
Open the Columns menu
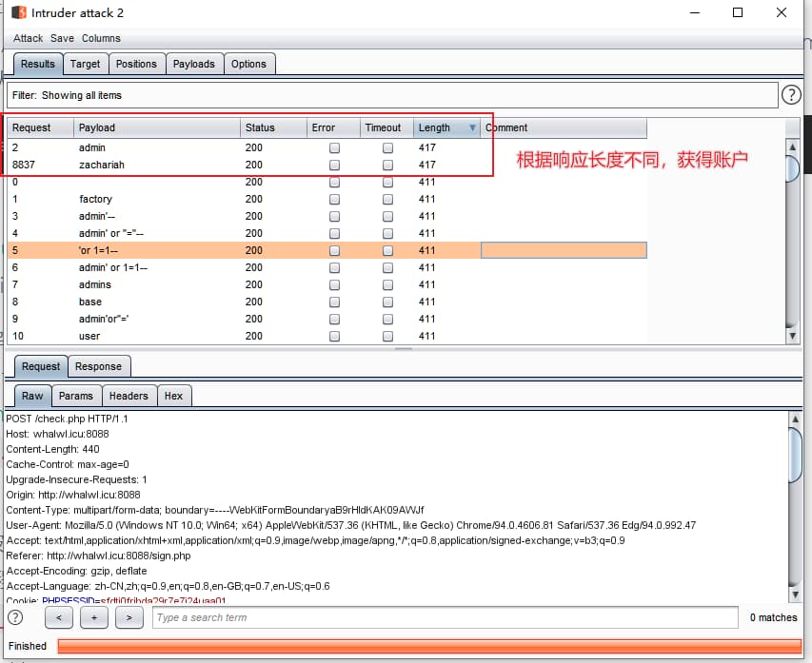(101, 38)
